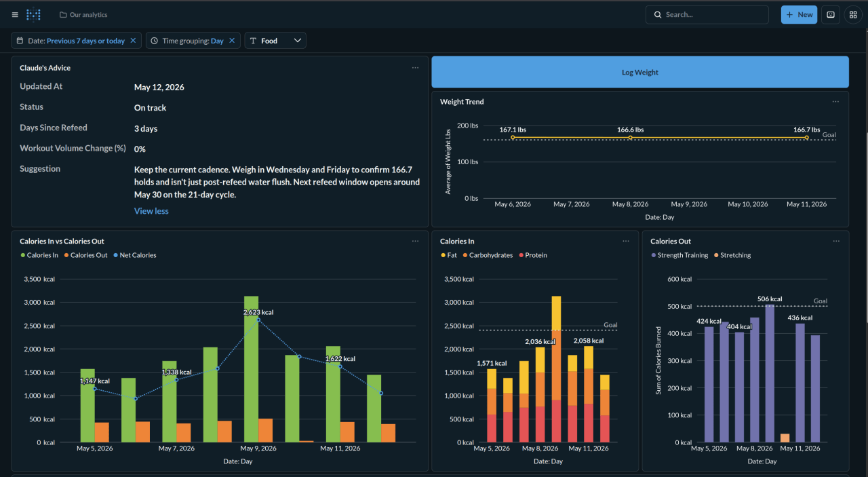Toggle the Fat legend item
Image resolution: width=868 pixels, height=477 pixels.
tap(448, 255)
